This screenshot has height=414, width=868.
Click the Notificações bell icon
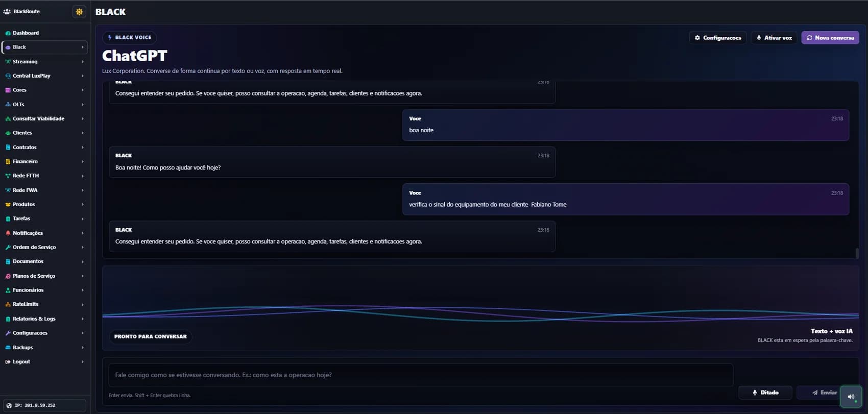click(x=8, y=233)
